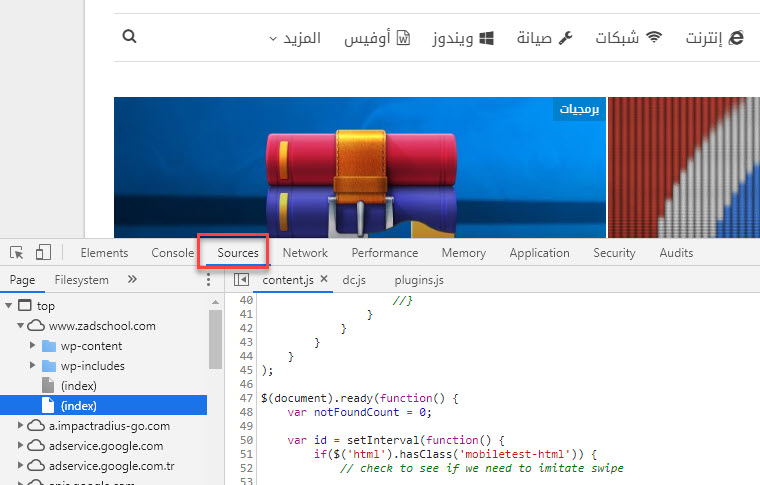Open the Performance tab
Viewport: 760px width, 485px height.
(385, 252)
